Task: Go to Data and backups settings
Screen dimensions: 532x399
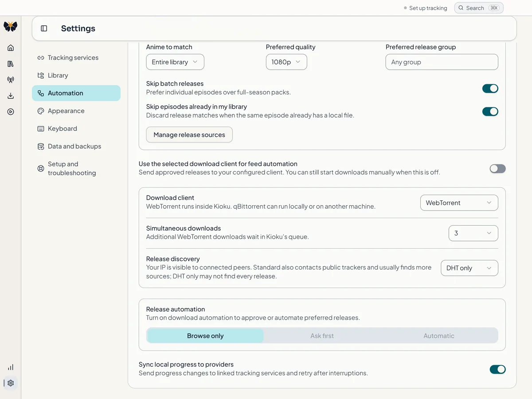Action: 76,146
